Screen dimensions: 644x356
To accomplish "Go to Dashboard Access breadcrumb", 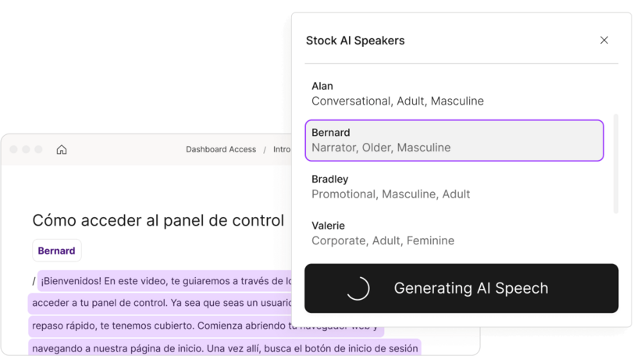I will [x=221, y=149].
